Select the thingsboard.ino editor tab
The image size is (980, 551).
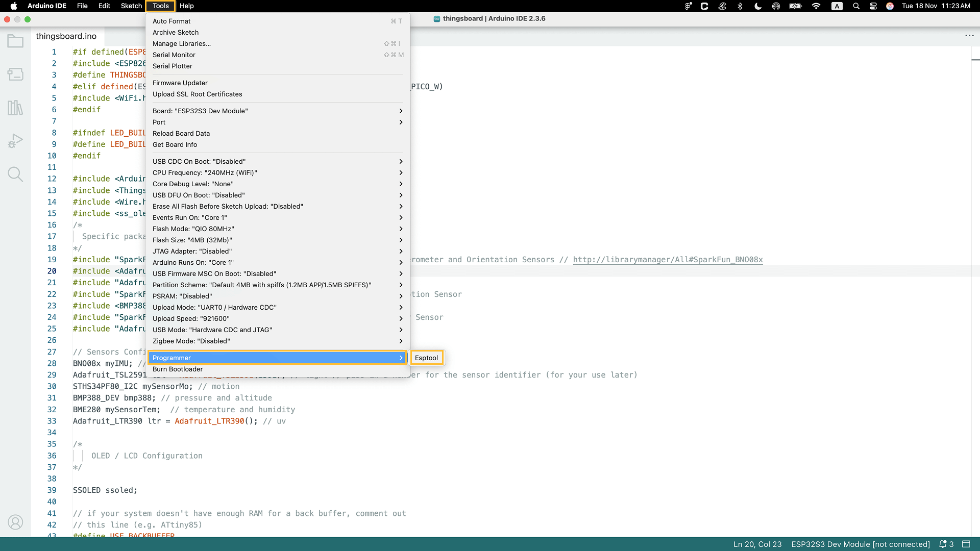(66, 36)
